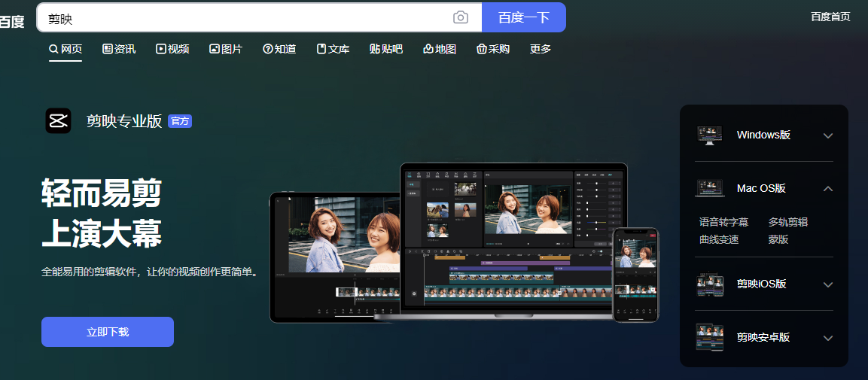Select the 剪映安卓版 label
The width and height of the screenshot is (868, 380).
763,337
